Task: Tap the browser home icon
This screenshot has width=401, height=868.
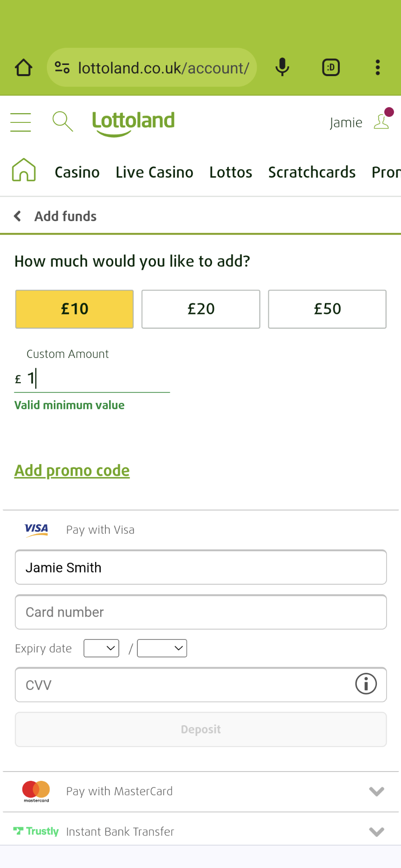Action: click(24, 68)
